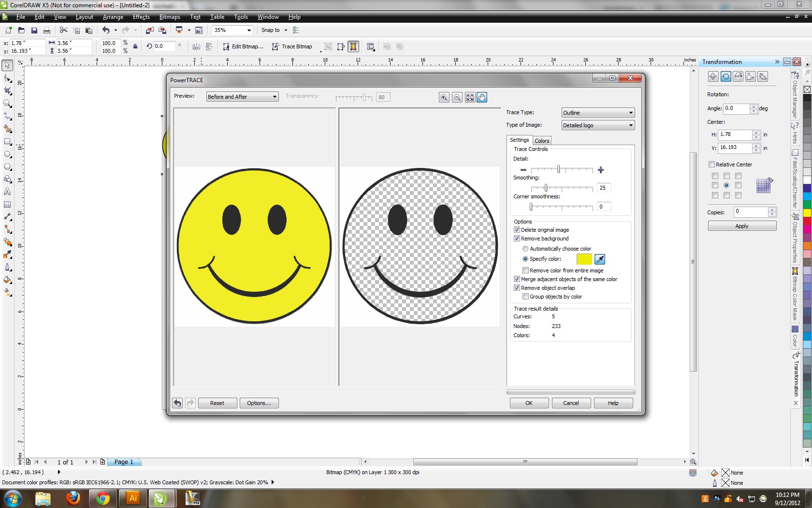The height and width of the screenshot is (508, 812).
Task: Select the Zoom tool in toolbox
Action: coord(7,104)
